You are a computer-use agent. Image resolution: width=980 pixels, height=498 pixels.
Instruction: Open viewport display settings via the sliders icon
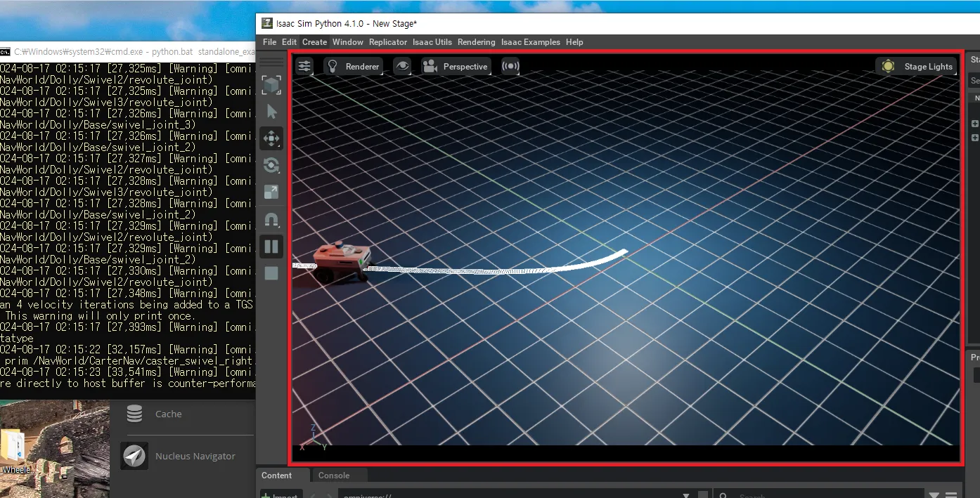[x=304, y=65]
